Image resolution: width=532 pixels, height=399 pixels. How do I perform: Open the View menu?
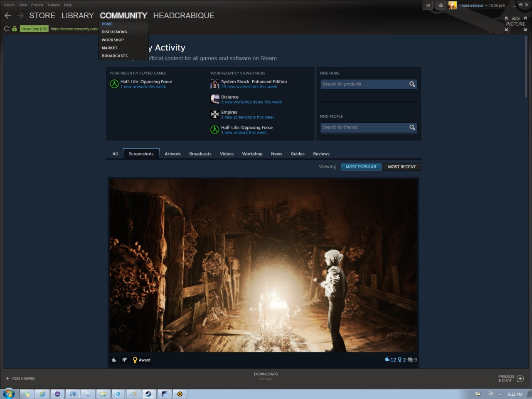(x=23, y=5)
